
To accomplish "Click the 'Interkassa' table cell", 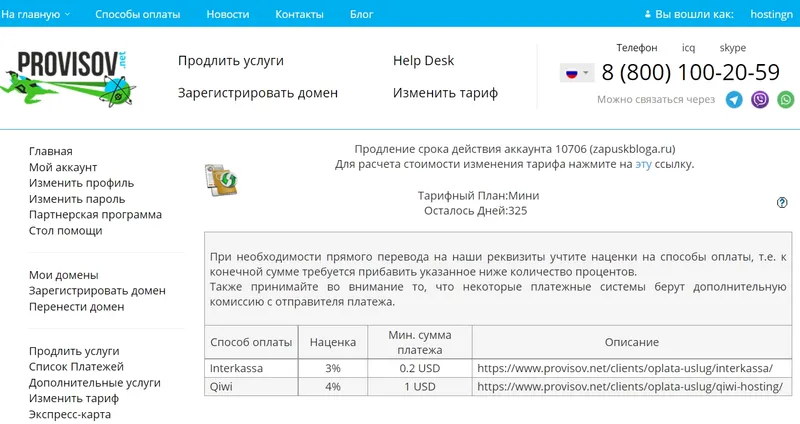I will (x=251, y=368).
